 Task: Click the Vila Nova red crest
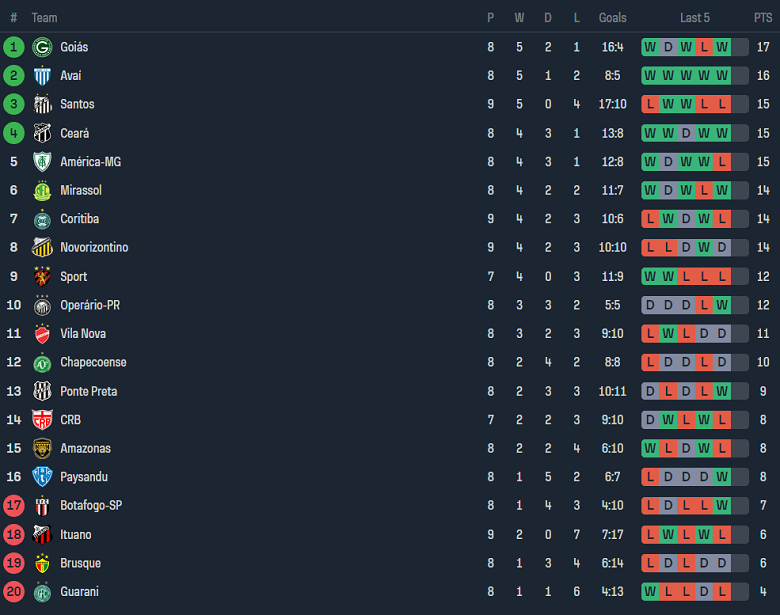42,334
